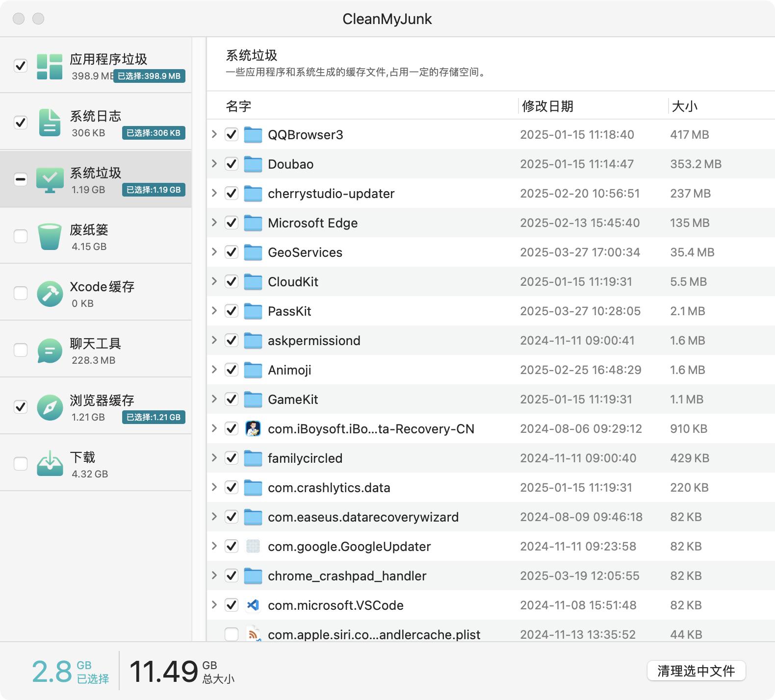The height and width of the screenshot is (700, 775).
Task: Expand the chrome_crashpad_handler row
Action: (214, 575)
